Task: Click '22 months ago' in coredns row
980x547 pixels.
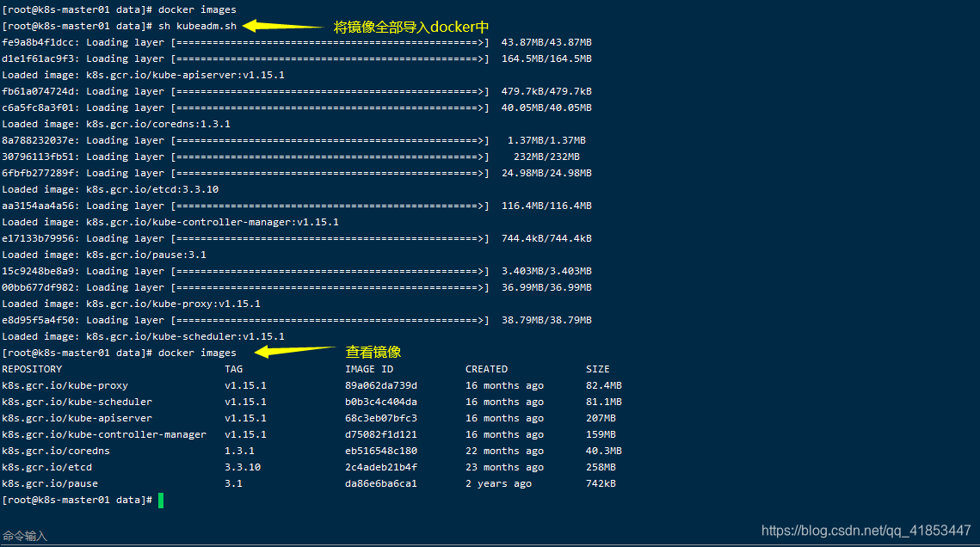Action: (504, 451)
